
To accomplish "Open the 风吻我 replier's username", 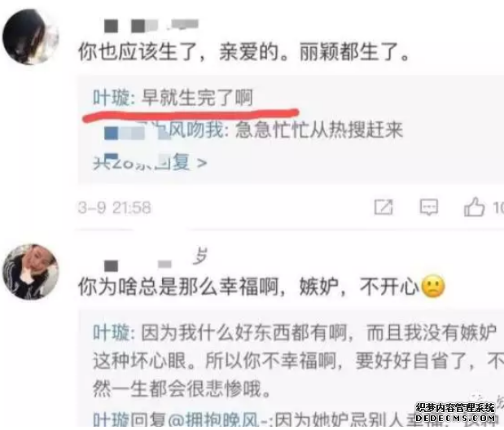I will click(164, 130).
